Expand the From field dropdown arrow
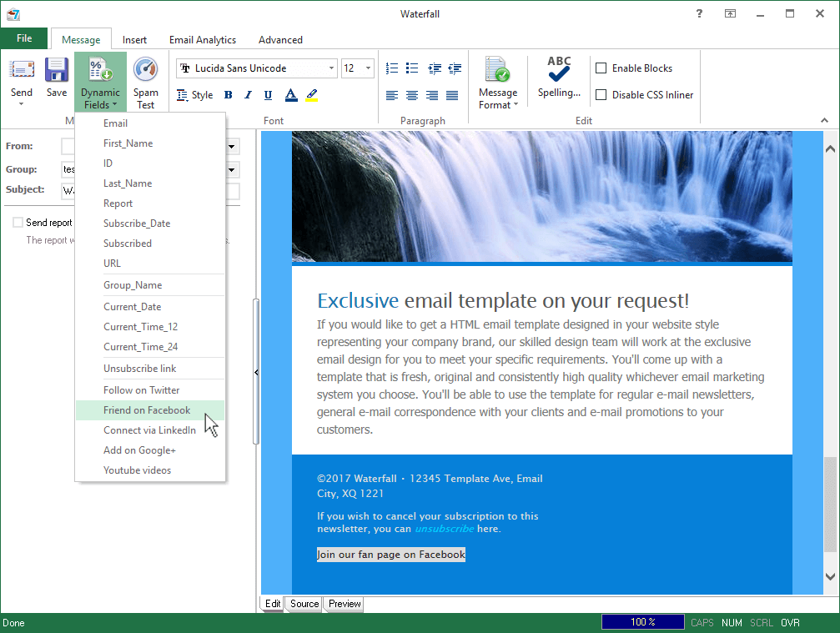The width and height of the screenshot is (840, 633). [x=232, y=146]
